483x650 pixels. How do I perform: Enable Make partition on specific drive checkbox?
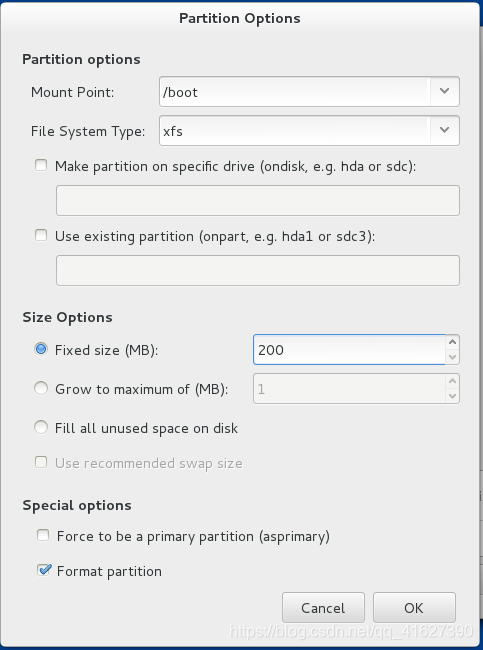click(41, 166)
